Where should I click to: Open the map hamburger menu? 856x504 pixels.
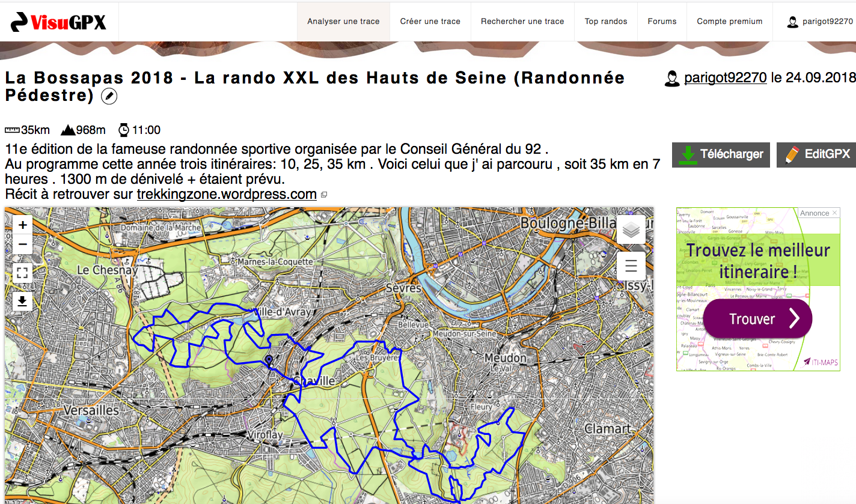click(631, 266)
